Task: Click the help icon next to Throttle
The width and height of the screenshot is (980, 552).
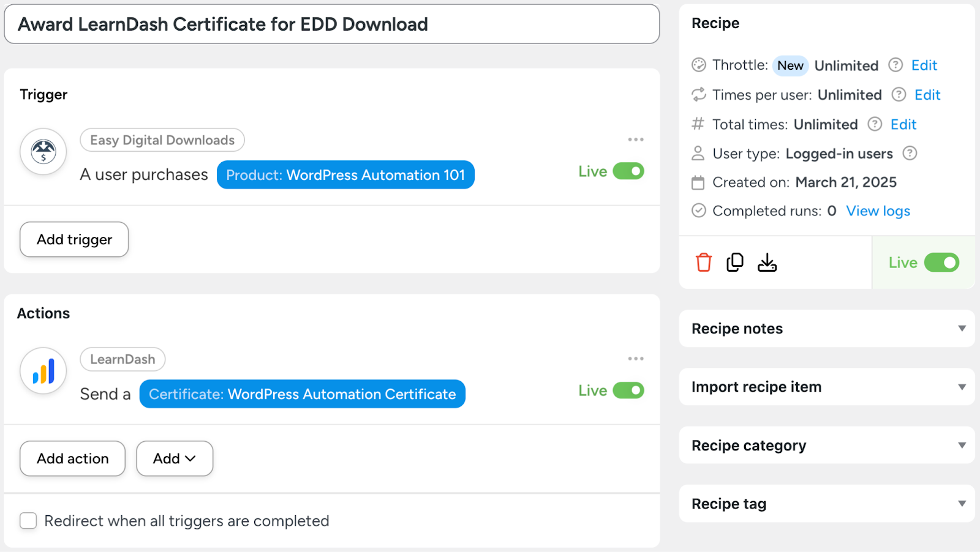Action: point(895,65)
